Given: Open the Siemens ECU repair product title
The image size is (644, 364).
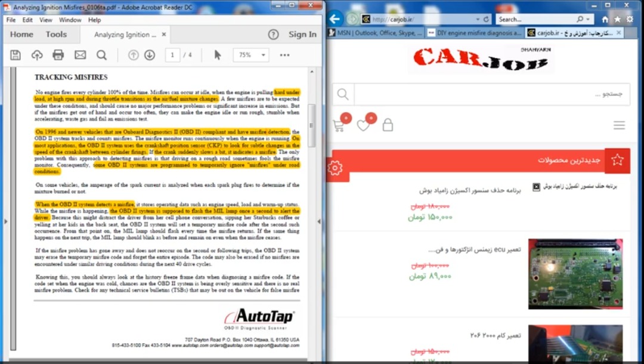Looking at the screenshot, I should point(475,250).
